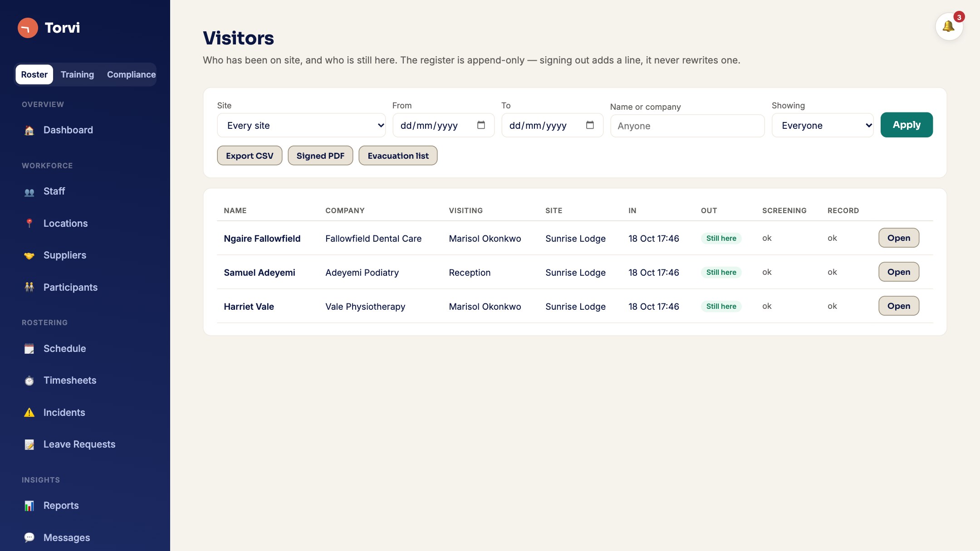Click the Suppliers handshake icon
Screen dimensions: 980x551
pyautogui.click(x=29, y=255)
